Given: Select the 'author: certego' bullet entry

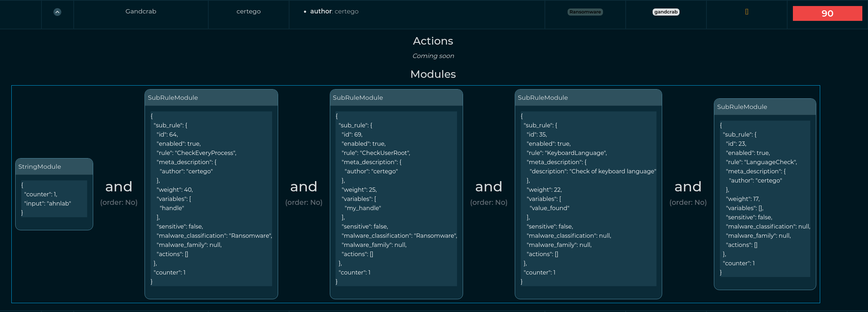Looking at the screenshot, I should point(334,11).
